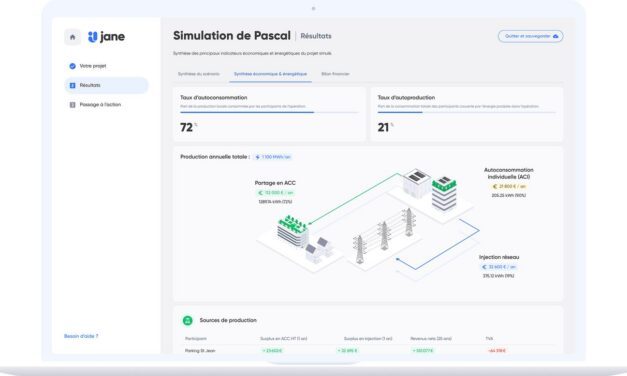The width and height of the screenshot is (627, 376).
Task: Click the solar panel houses illustration
Action: click(x=319, y=250)
